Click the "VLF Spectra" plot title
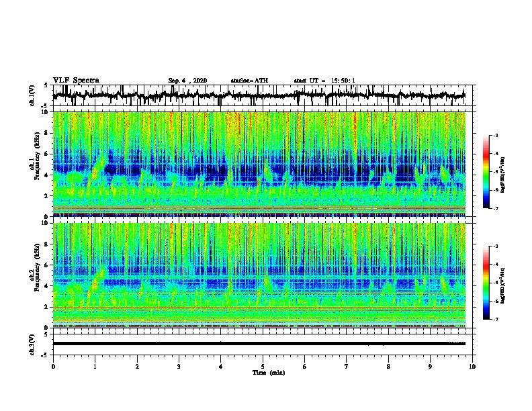The width and height of the screenshot is (532, 411). click(76, 81)
